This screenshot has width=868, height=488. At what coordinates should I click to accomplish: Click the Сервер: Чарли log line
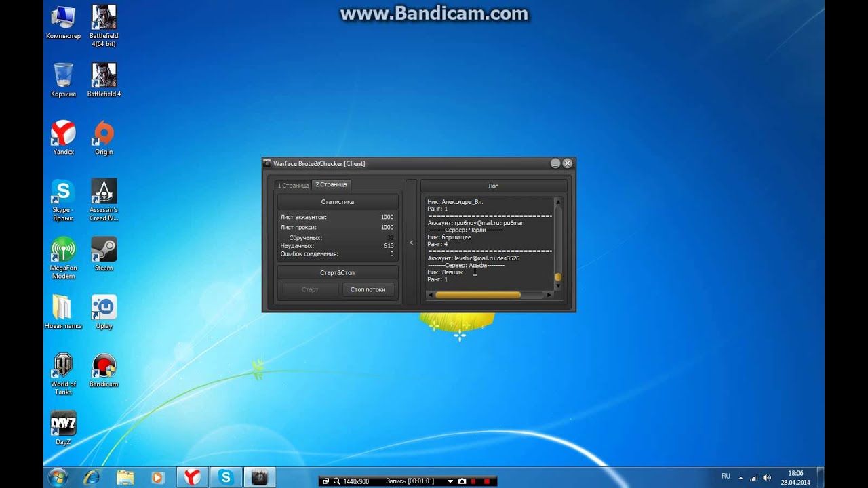click(465, 230)
